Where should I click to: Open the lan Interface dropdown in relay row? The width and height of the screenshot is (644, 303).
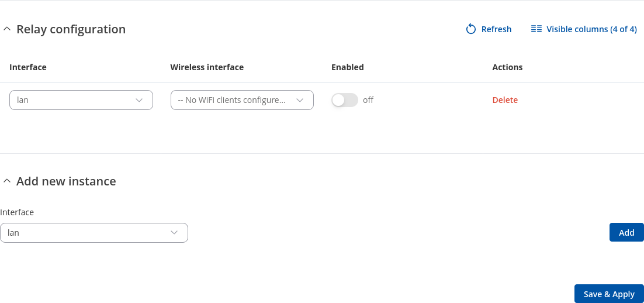click(x=81, y=100)
